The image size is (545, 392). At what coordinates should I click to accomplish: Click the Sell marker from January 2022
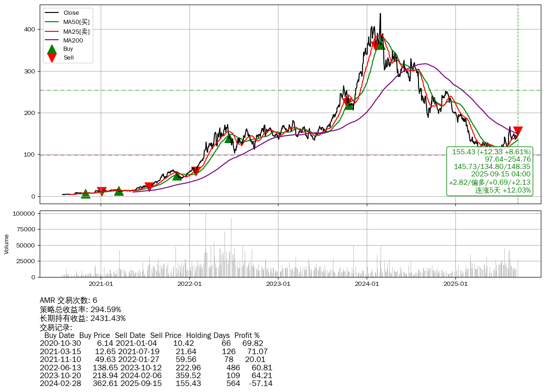[195, 172]
